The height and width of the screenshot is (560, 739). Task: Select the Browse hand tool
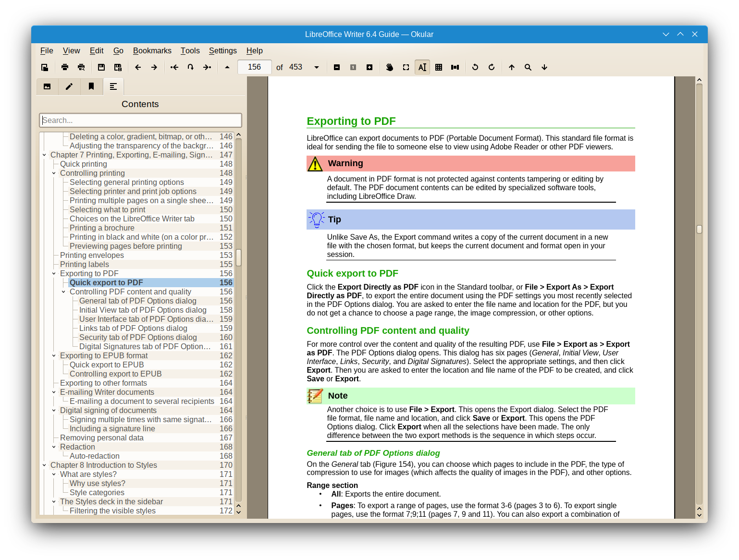(x=390, y=67)
